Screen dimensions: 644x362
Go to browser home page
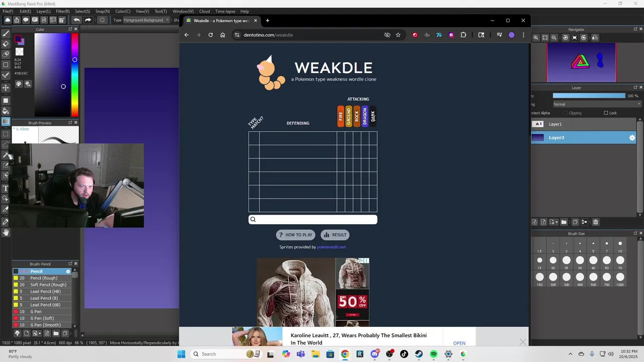tap(222, 35)
